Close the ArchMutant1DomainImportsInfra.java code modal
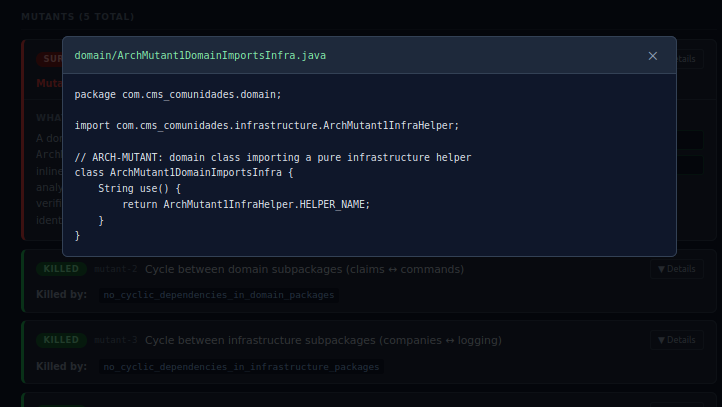 (x=652, y=56)
